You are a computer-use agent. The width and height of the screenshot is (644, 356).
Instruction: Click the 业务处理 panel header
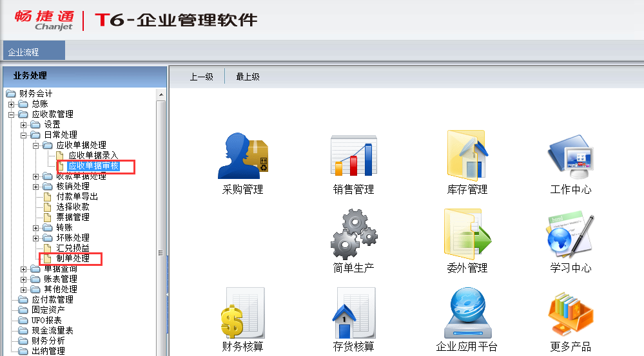[x=84, y=76]
